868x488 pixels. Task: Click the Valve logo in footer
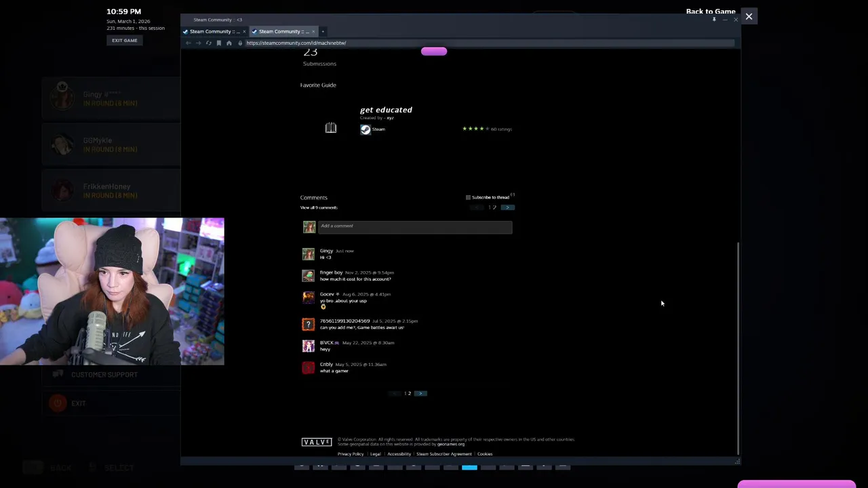pyautogui.click(x=317, y=442)
